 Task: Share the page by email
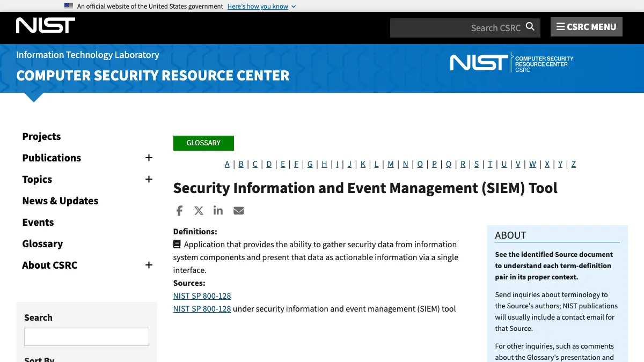click(239, 210)
